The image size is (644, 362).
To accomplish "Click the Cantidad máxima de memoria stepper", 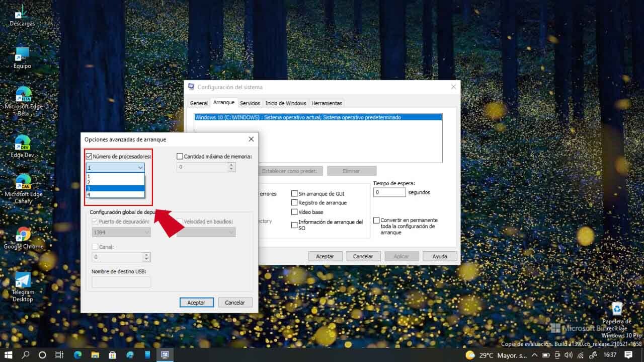I will (231, 167).
